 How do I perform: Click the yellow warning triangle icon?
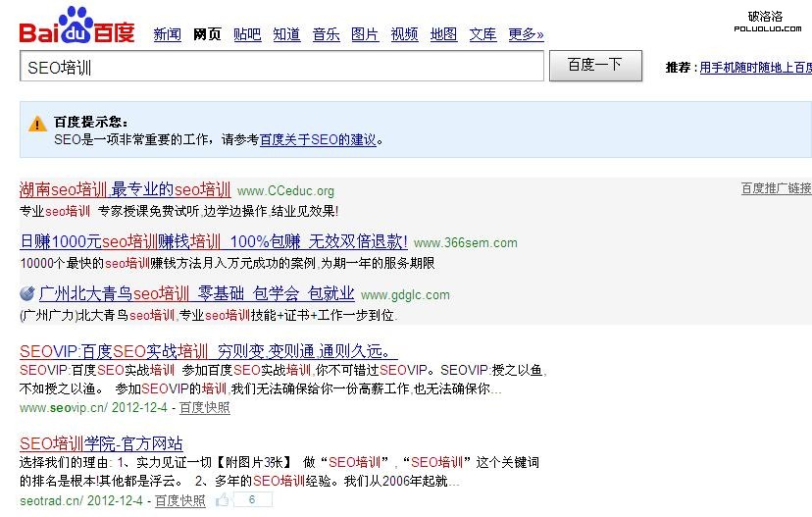coord(37,124)
